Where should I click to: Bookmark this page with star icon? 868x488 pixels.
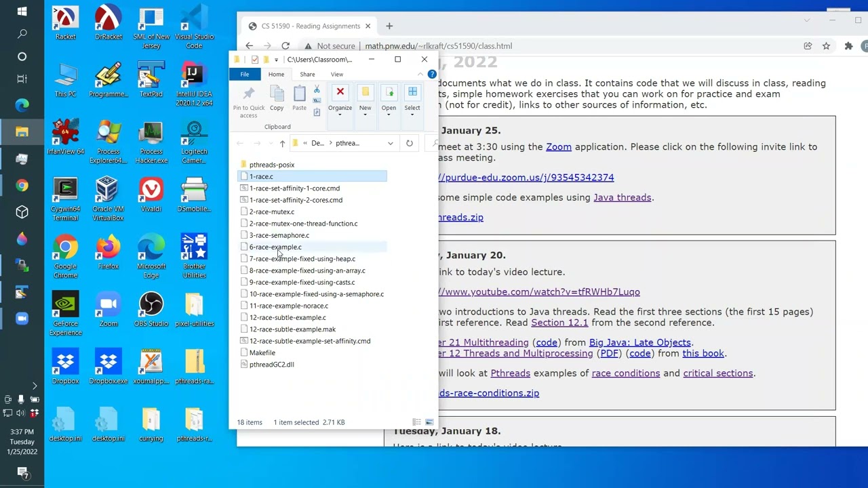point(826,46)
